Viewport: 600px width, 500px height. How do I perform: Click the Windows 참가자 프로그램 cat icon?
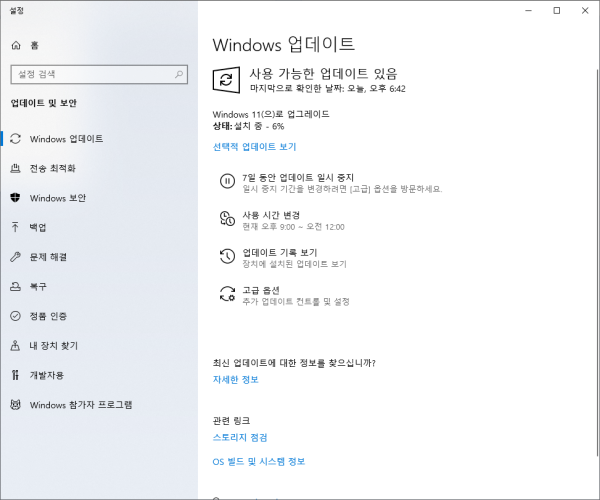15,404
